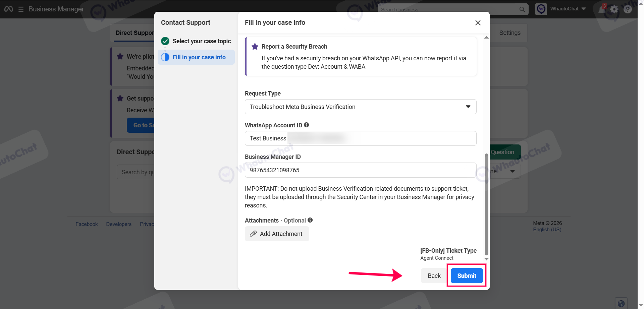This screenshot has height=309, width=644.
Task: Open the help question mark icon
Action: 628,9
